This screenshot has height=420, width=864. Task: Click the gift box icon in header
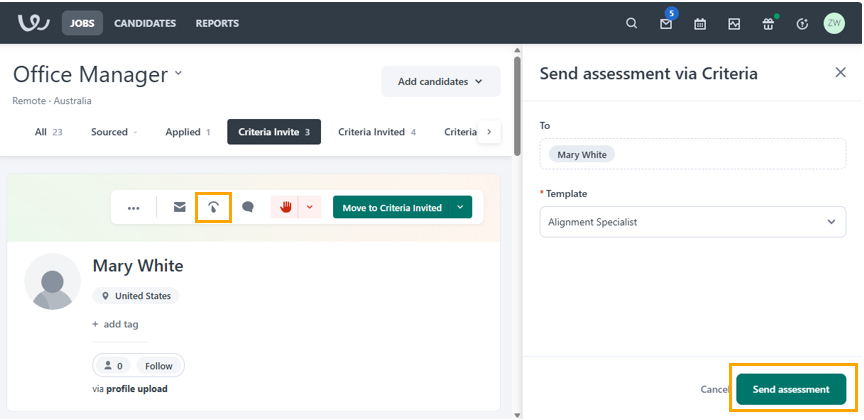(768, 23)
